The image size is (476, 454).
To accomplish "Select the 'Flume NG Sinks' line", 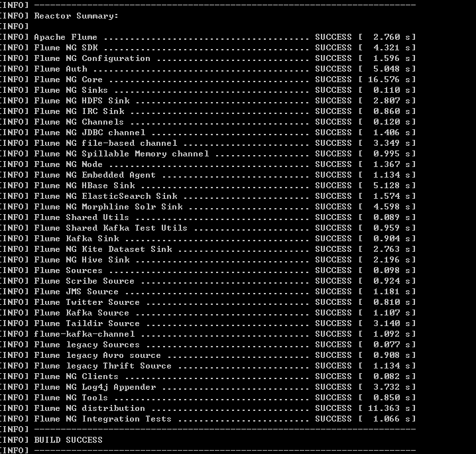I will 208,90.
